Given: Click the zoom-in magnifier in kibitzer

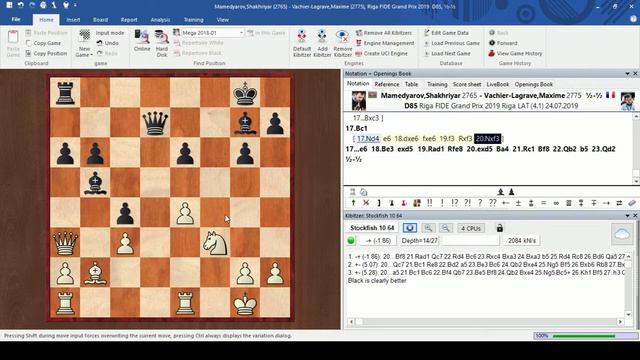Looking at the screenshot, I should coord(428,228).
